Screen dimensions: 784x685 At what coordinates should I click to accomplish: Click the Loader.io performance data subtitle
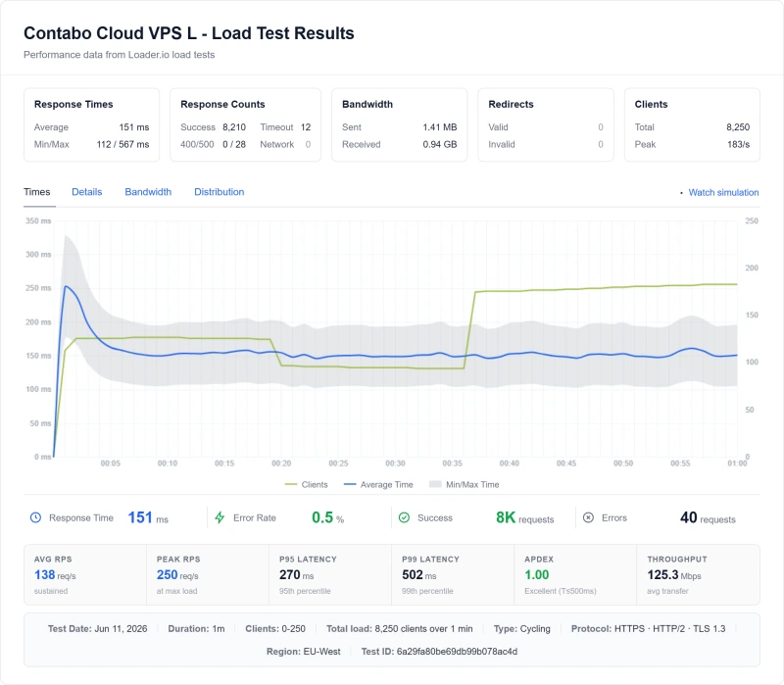pyautogui.click(x=119, y=55)
